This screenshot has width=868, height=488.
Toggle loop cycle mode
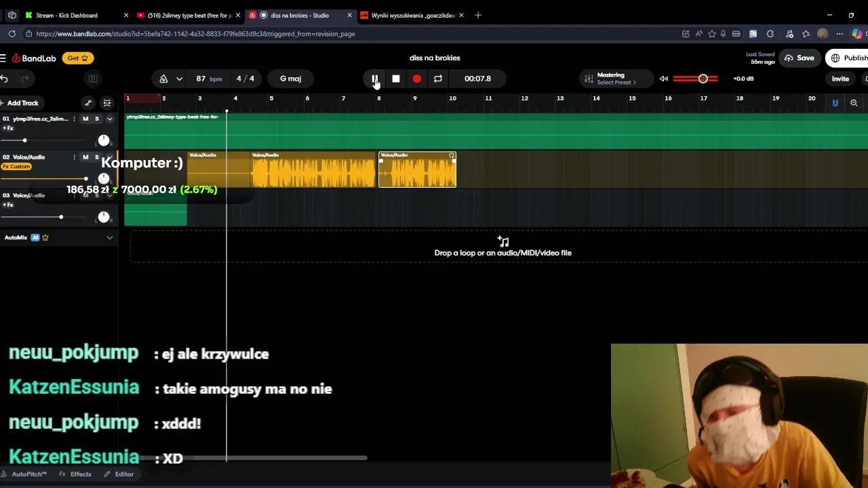coord(438,79)
